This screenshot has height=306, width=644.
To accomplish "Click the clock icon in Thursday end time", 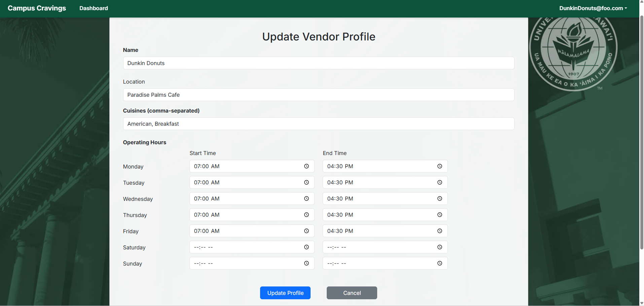I will click(x=439, y=215).
